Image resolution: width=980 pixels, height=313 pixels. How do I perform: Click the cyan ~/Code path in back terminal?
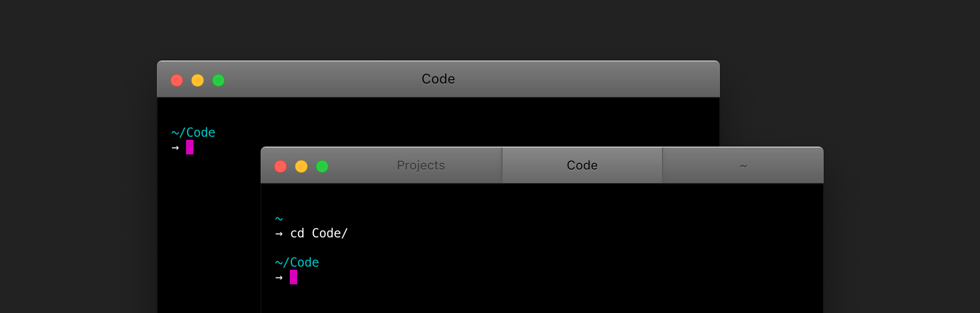point(193,133)
